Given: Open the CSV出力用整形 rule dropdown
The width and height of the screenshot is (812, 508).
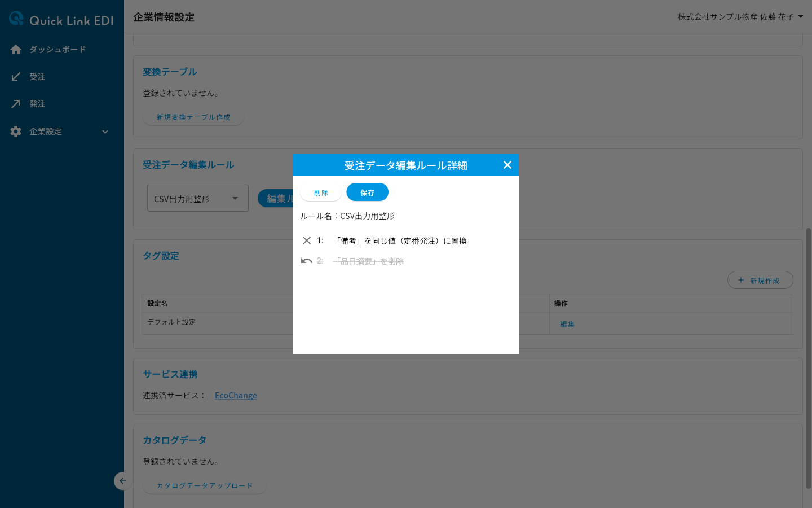Looking at the screenshot, I should 198,198.
